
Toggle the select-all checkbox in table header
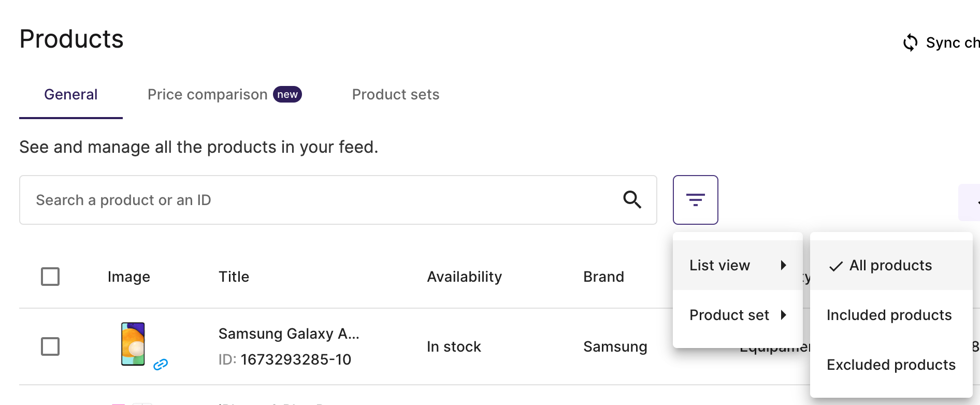click(x=50, y=277)
